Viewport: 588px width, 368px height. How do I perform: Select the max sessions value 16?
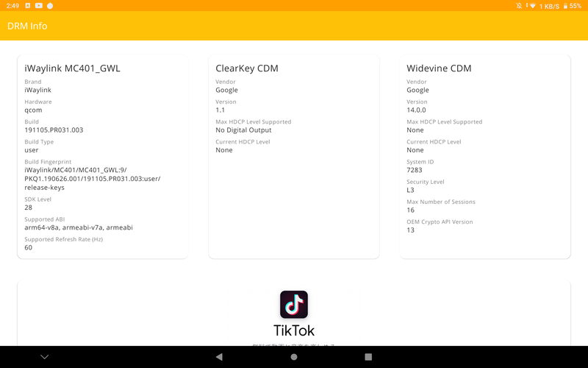pyautogui.click(x=411, y=210)
